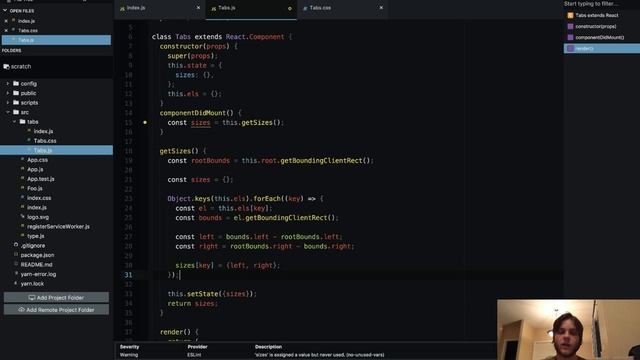Open Tabs.css inside the tabs folder
Image resolution: width=640 pixels, height=360 pixels.
click(45, 141)
